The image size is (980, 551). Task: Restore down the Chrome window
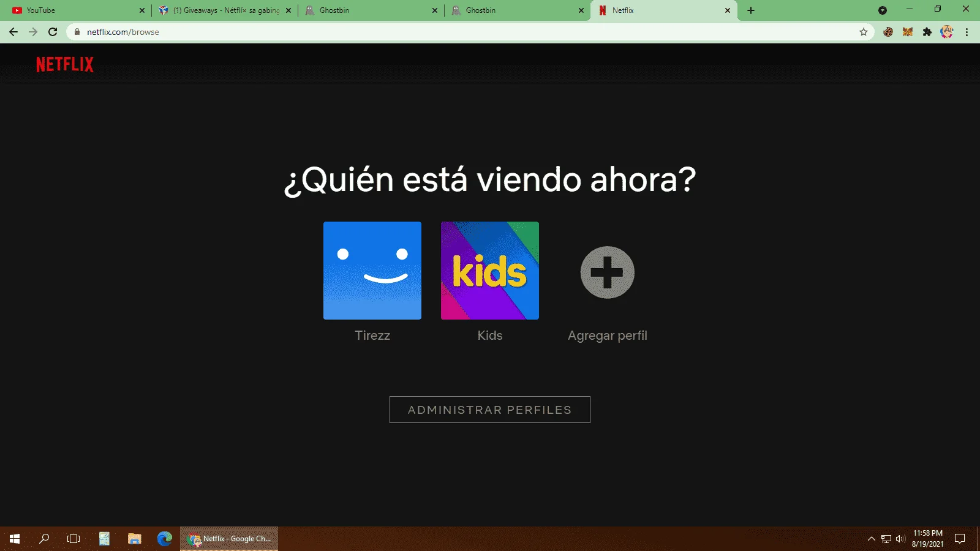click(938, 9)
